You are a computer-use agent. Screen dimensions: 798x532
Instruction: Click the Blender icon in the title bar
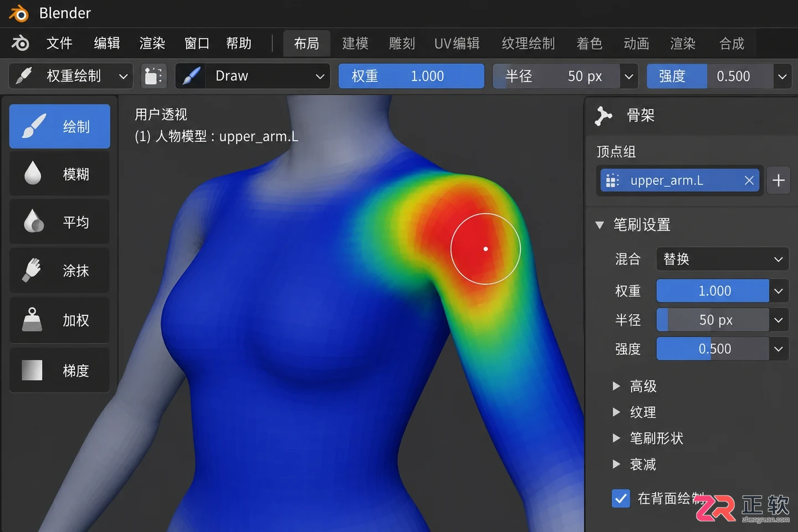(18, 13)
